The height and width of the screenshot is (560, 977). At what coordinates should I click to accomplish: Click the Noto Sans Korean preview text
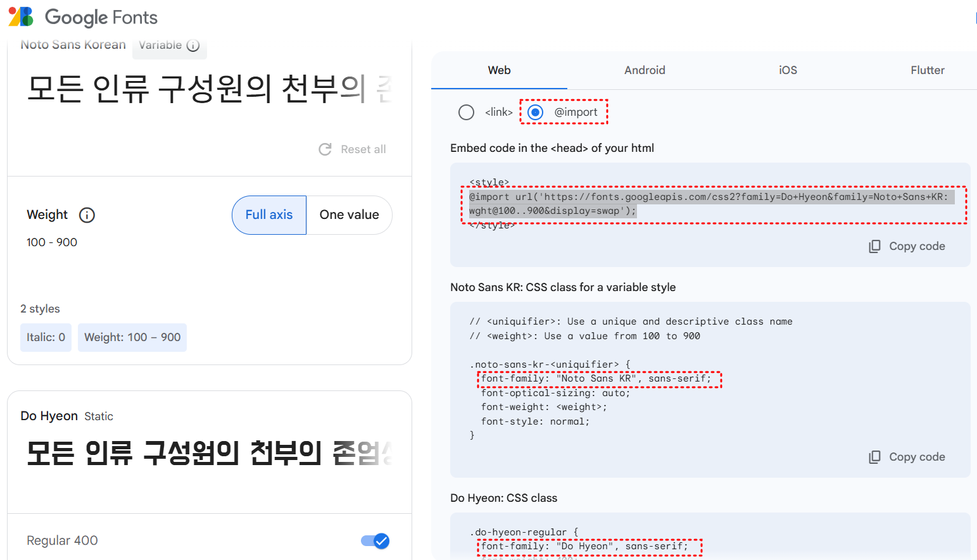210,89
